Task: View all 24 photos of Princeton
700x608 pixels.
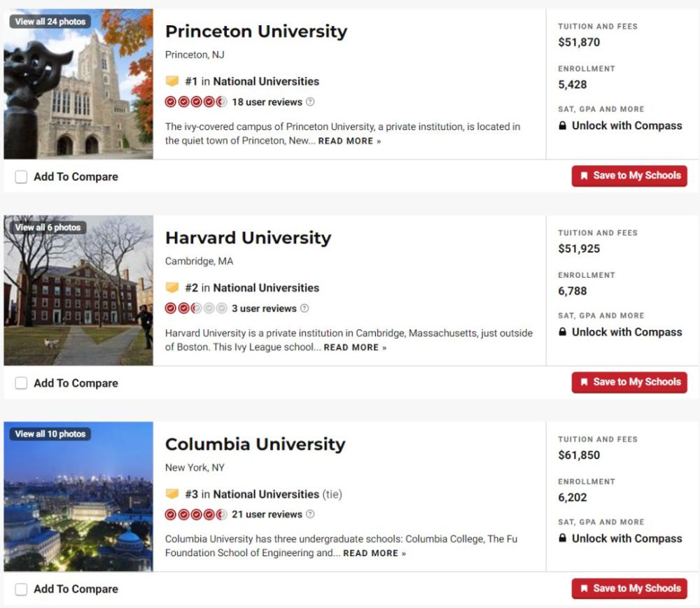Action: click(50, 22)
